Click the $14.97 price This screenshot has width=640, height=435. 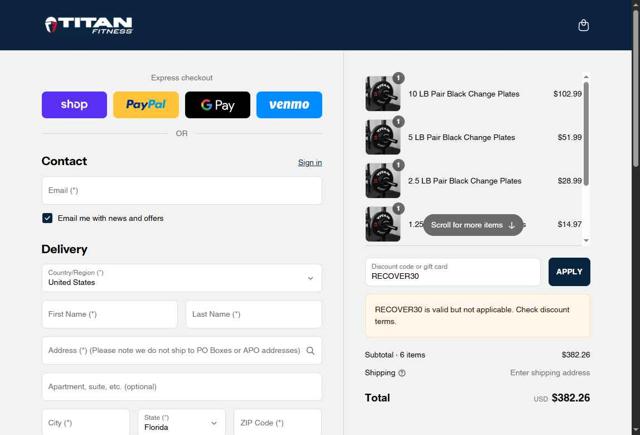(x=570, y=224)
